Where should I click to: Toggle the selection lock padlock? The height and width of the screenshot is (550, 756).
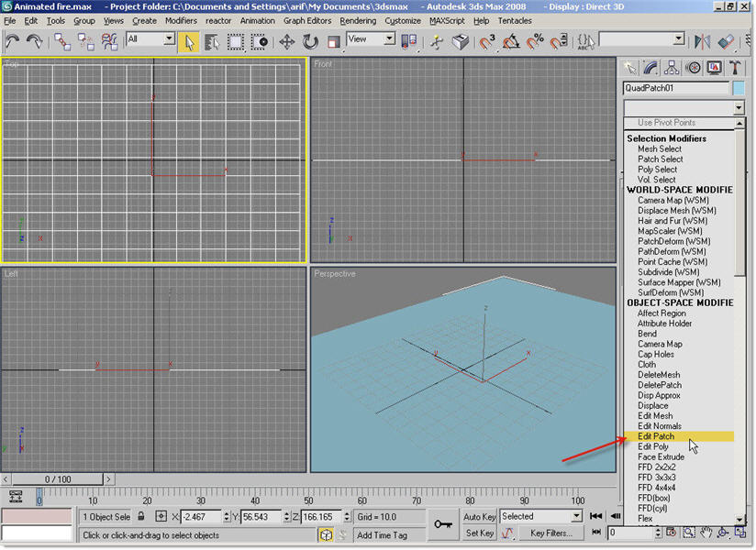[x=141, y=517]
